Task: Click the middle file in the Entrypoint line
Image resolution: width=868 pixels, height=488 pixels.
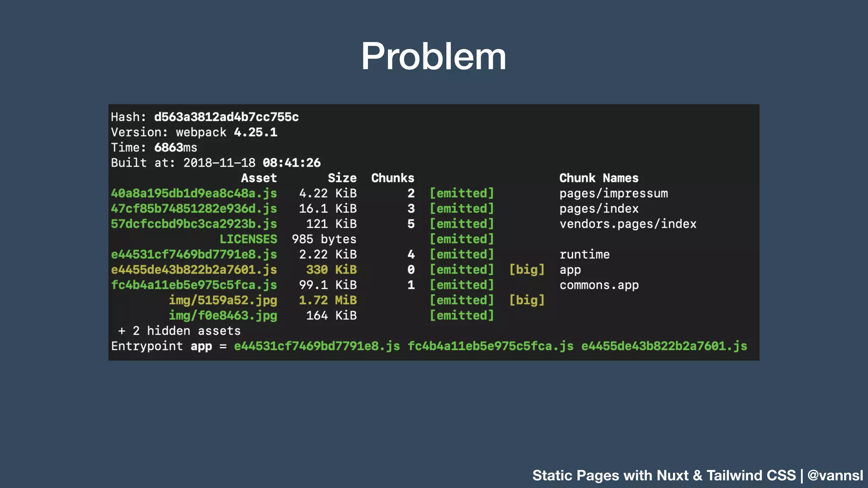Action: pos(490,346)
